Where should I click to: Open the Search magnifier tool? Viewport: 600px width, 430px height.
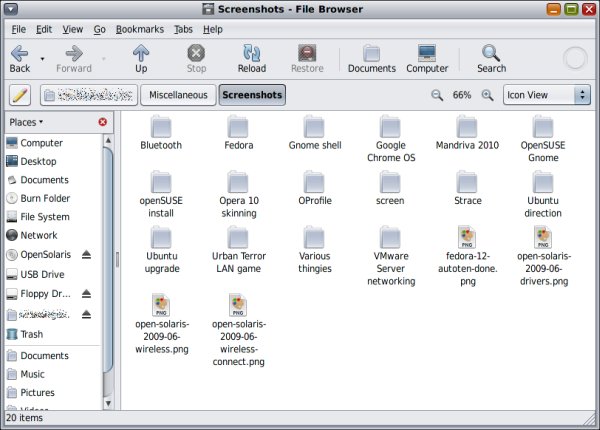tap(491, 53)
